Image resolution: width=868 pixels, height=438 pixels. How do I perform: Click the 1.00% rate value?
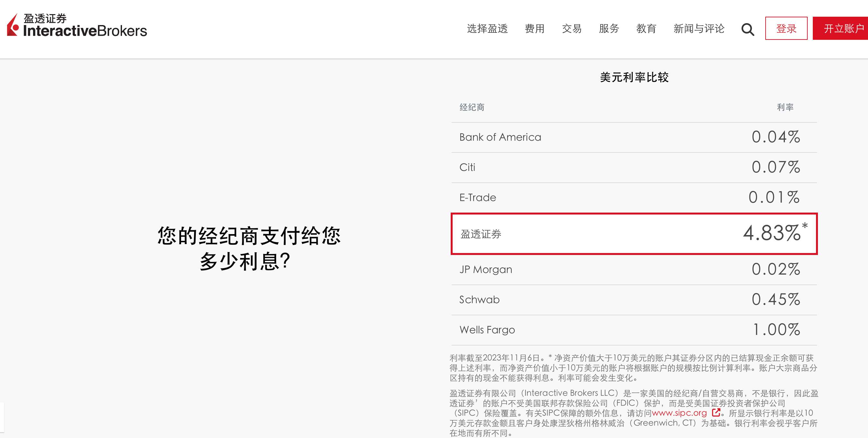click(x=776, y=329)
